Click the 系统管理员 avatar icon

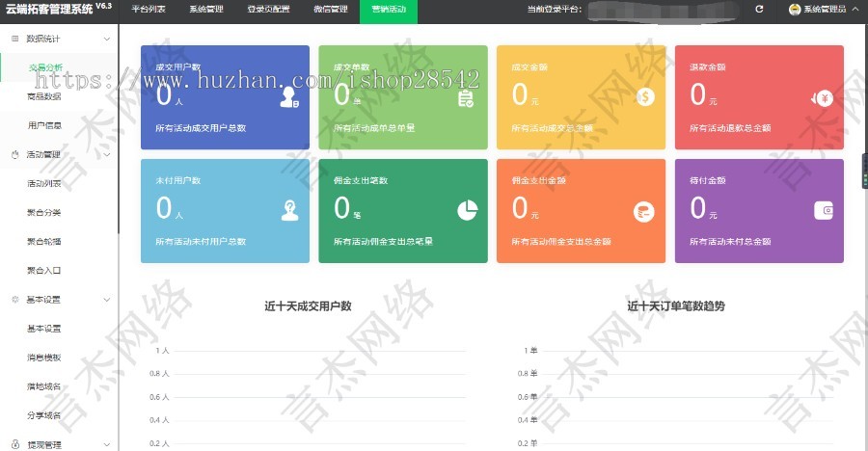click(795, 9)
